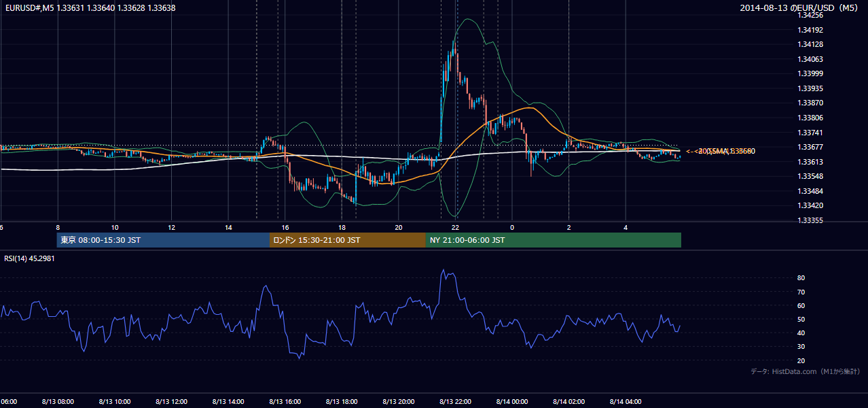Screen dimensions: 868x408
Task: Select hour label 16 on price chart axis
Action: click(285, 227)
